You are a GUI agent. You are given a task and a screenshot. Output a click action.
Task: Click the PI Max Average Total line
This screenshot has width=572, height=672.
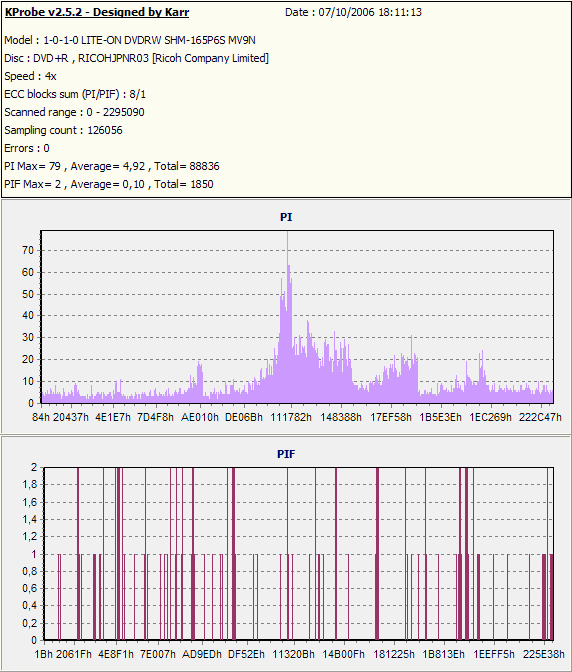coord(112,166)
